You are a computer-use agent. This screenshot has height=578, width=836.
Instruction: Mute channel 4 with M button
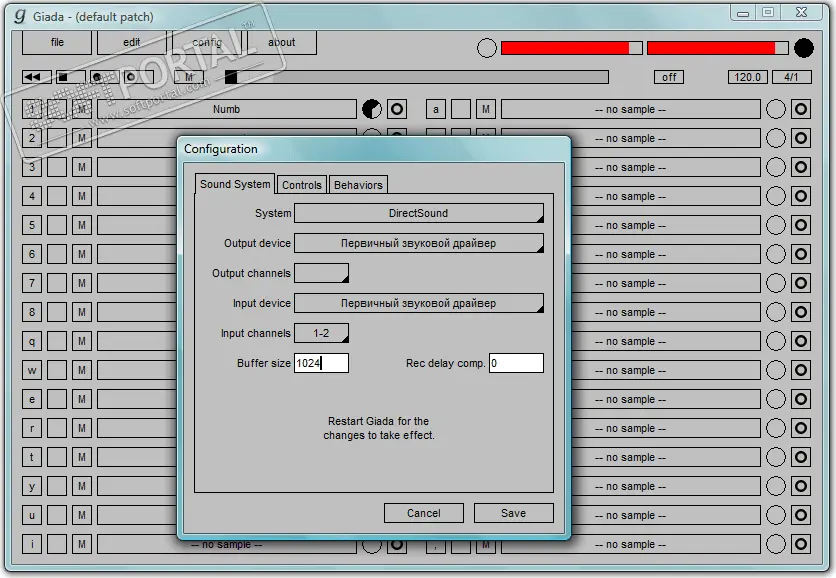(82, 196)
